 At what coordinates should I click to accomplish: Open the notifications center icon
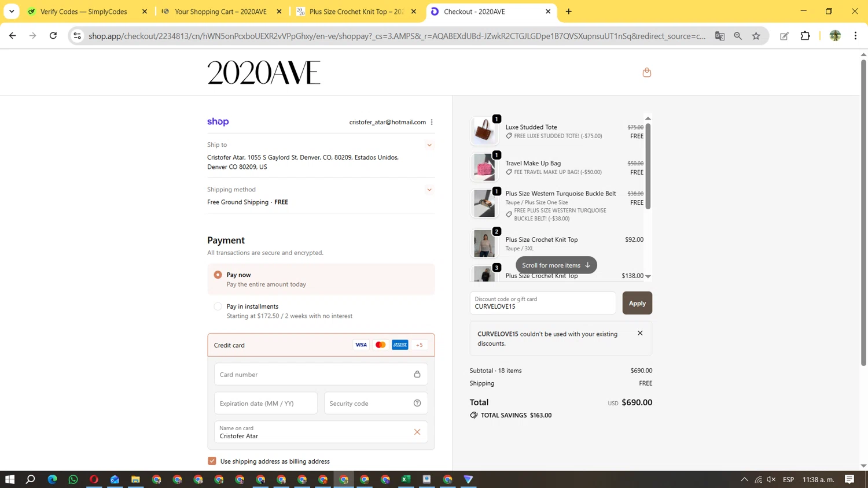(849, 479)
